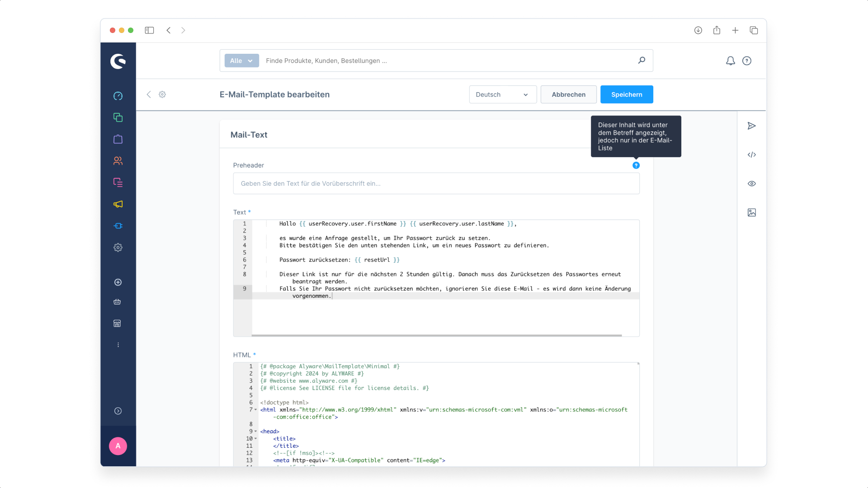Go back using the page back arrow
868x488 pixels.
[149, 94]
